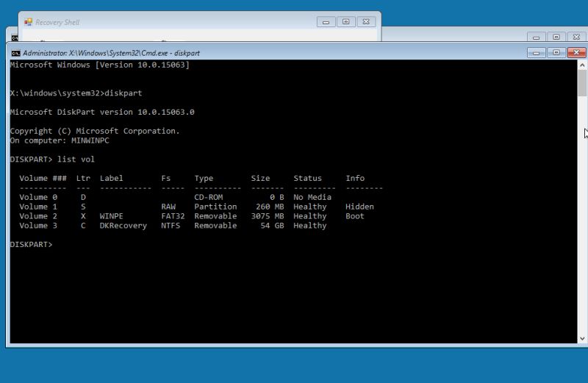The width and height of the screenshot is (588, 383).
Task: Minimize the background window behind Recovery Shell
Action: pyautogui.click(x=536, y=37)
